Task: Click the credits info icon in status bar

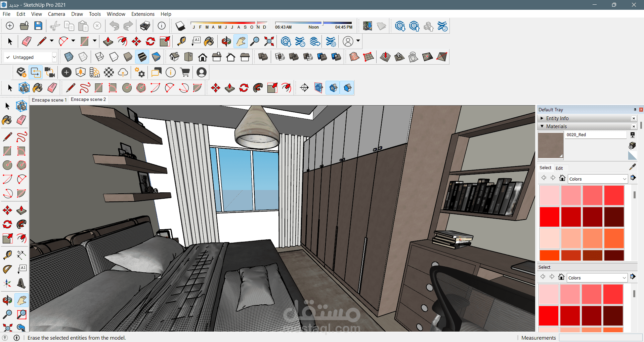Action: (x=16, y=338)
